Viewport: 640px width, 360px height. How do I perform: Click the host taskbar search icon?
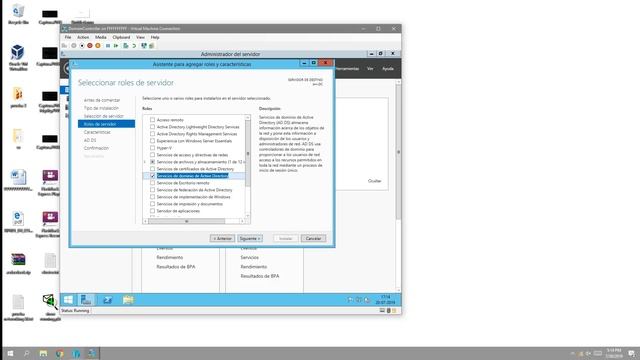(x=27, y=353)
